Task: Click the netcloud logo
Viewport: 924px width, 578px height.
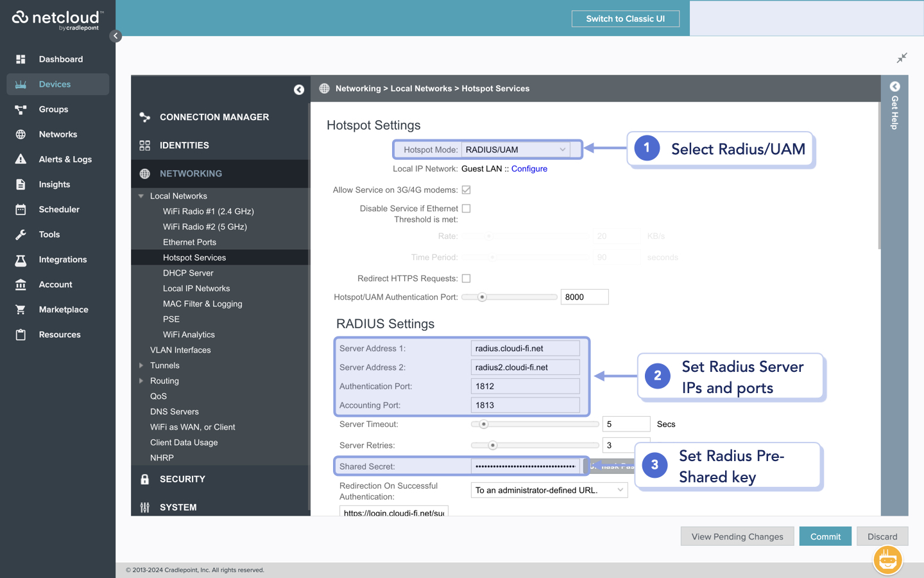Action: tap(57, 19)
